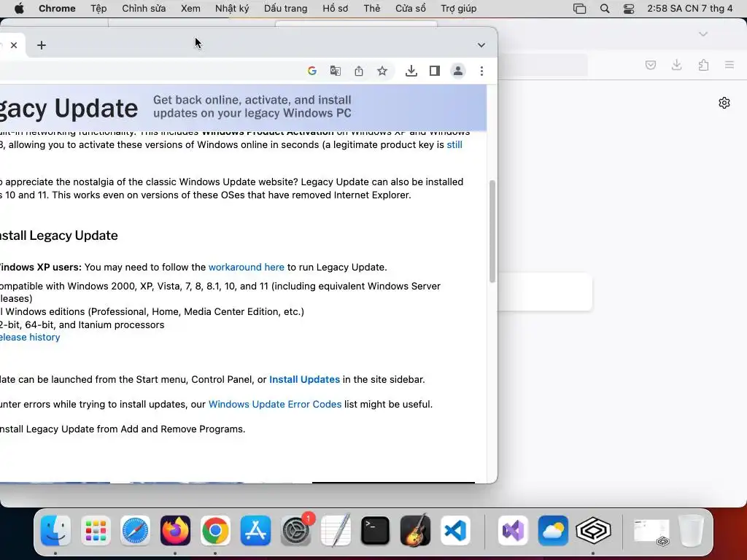Viewport: 747px width, 560px height.
Task: Open the Chrome app menu
Action: pos(57,9)
